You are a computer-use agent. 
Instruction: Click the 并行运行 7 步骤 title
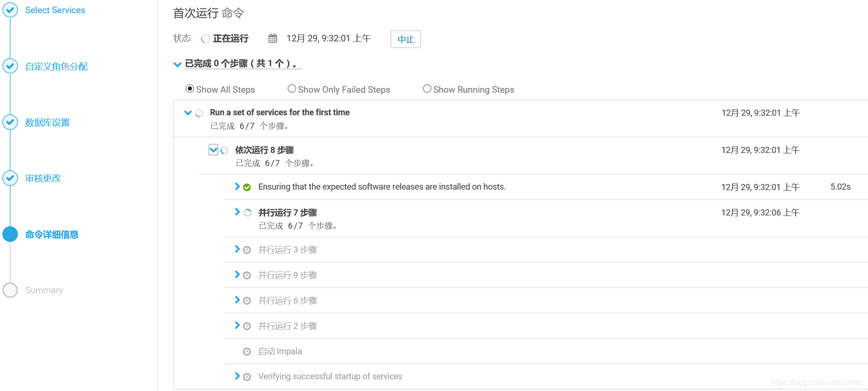288,213
